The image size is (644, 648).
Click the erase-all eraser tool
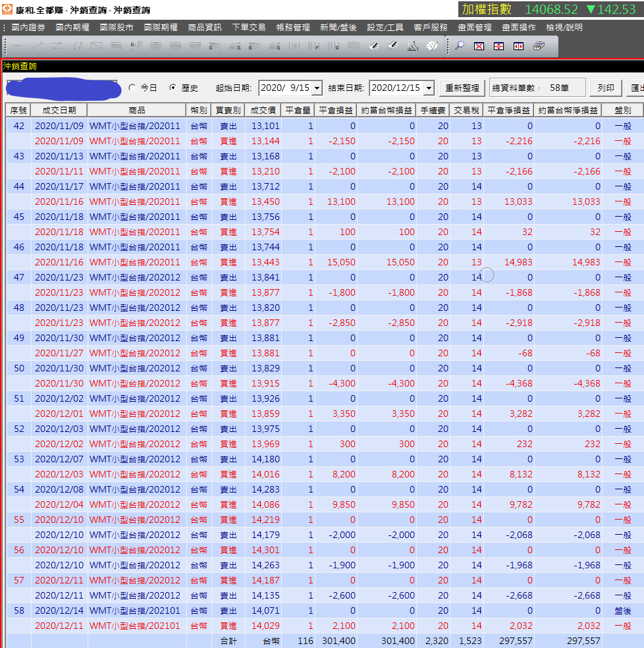(392, 46)
